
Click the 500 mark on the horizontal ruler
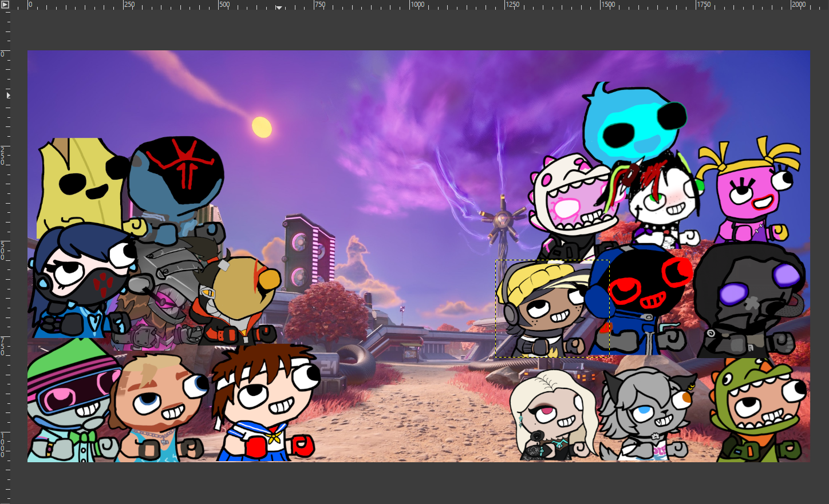coord(224,5)
